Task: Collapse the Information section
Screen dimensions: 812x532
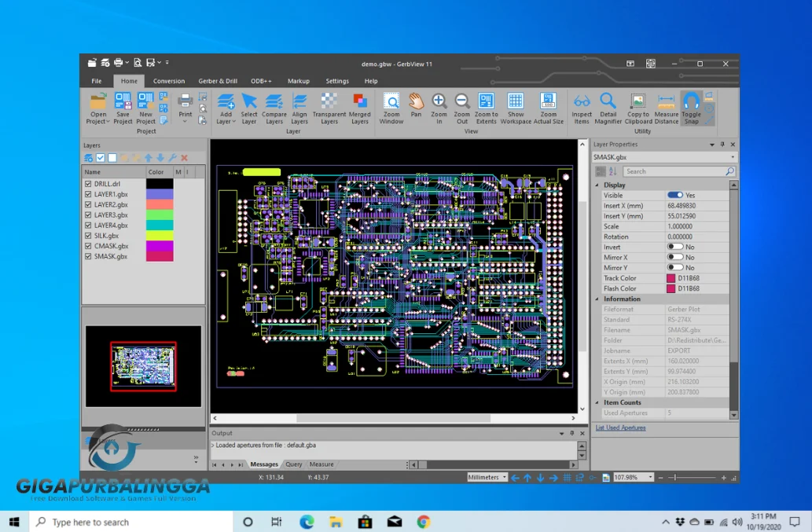Action: 597,299
